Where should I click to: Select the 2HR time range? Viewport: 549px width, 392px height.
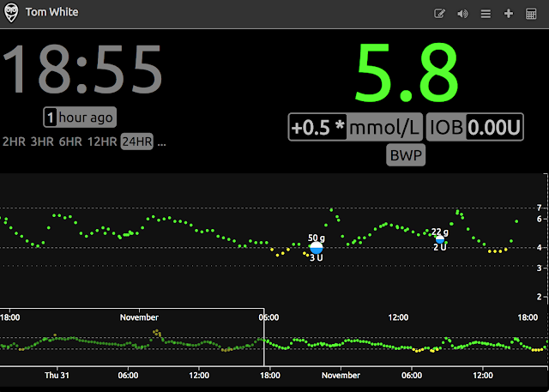coord(14,142)
